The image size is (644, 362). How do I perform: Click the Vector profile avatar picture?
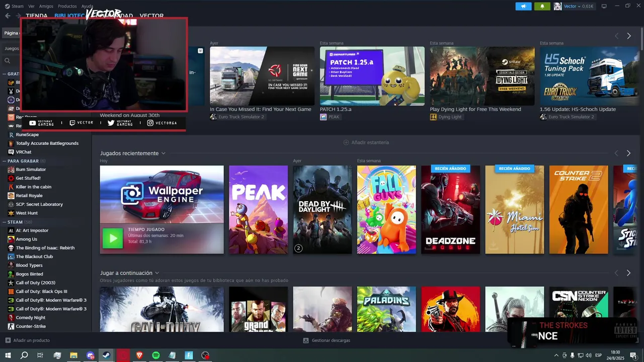(557, 7)
